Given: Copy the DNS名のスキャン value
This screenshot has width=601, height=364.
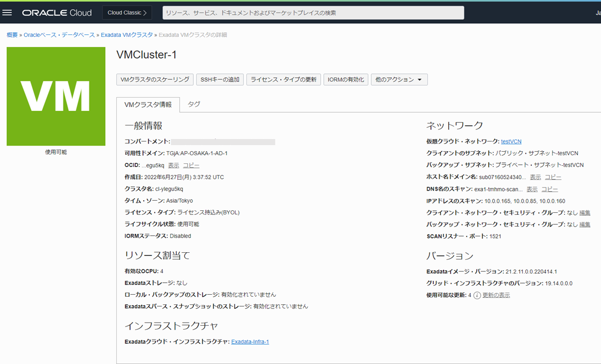Looking at the screenshot, I should (549, 189).
